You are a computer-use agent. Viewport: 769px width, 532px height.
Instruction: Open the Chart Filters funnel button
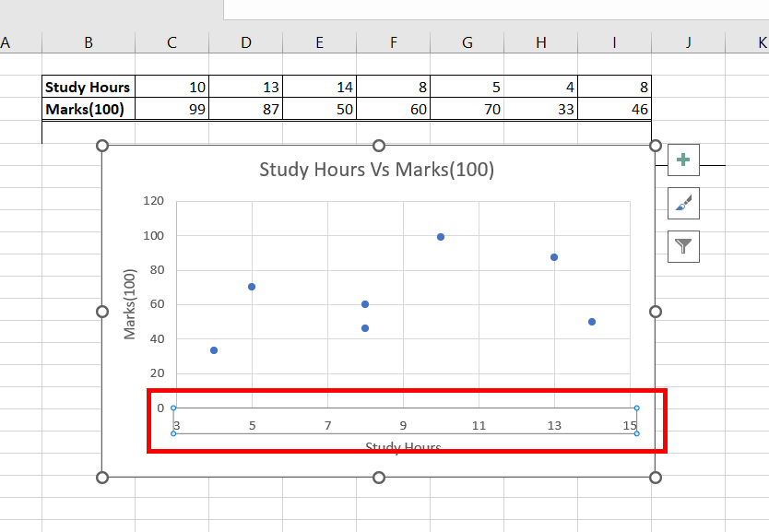pyautogui.click(x=683, y=246)
